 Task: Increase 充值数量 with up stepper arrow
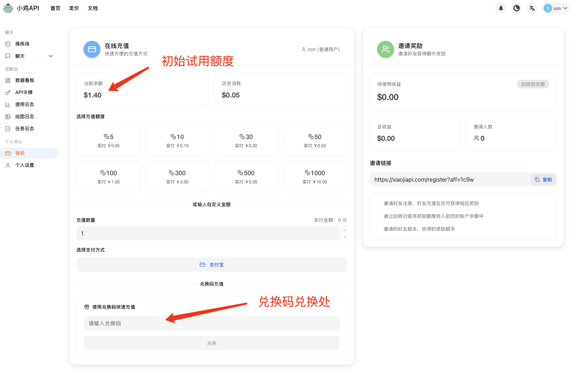point(344,230)
